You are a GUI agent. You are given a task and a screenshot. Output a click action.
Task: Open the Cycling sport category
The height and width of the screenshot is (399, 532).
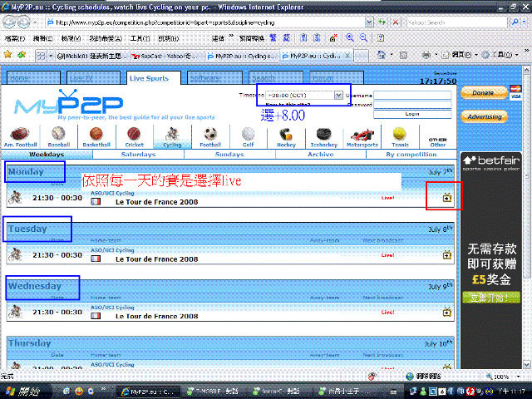(172, 137)
